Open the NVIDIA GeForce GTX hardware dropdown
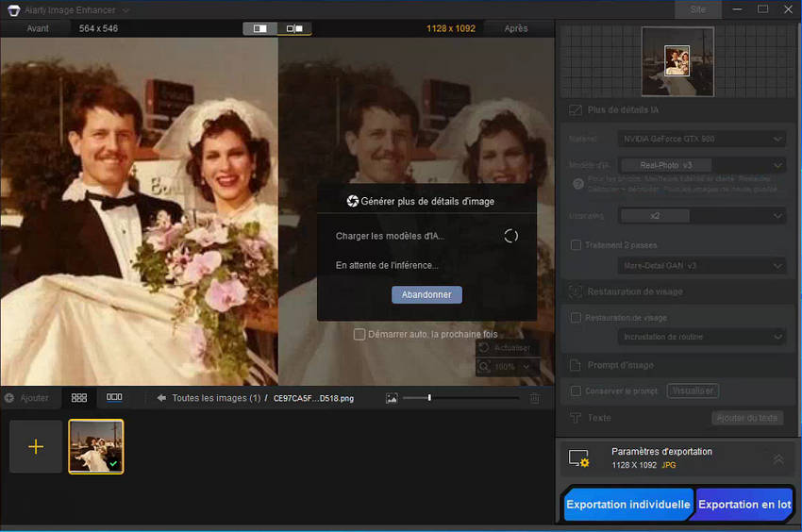Viewport: 802px width, 532px height. pyautogui.click(x=702, y=139)
